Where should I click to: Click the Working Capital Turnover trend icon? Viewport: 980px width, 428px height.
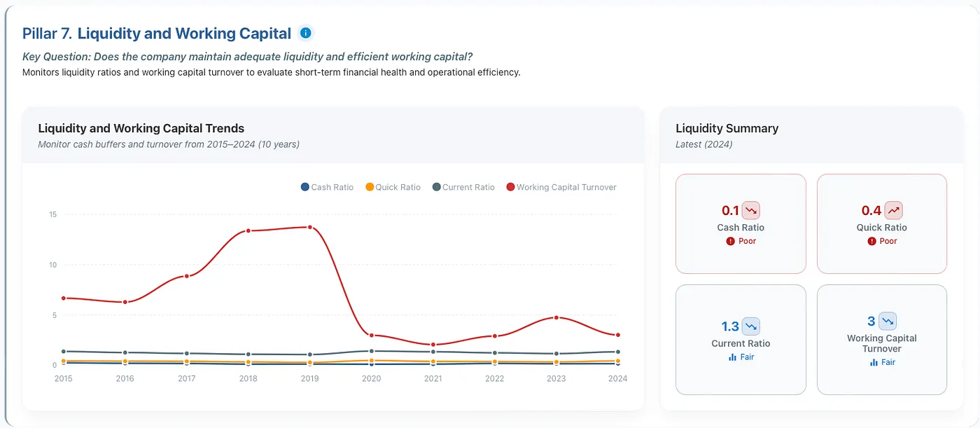click(x=888, y=321)
